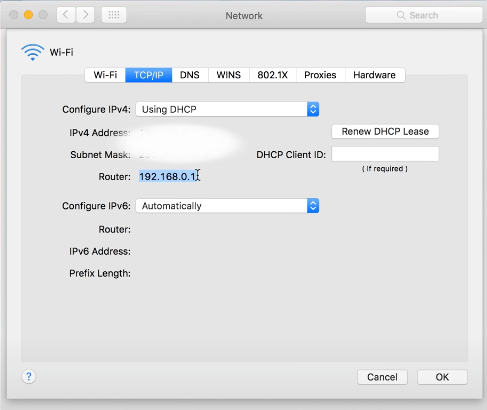Confirm with the OK button
The image size is (487, 410).
tap(442, 377)
